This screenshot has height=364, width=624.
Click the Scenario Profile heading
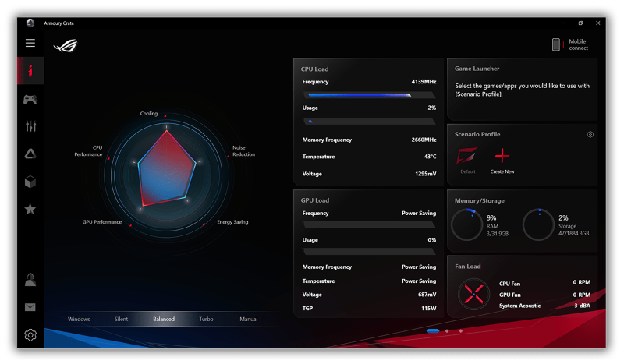coord(477,135)
